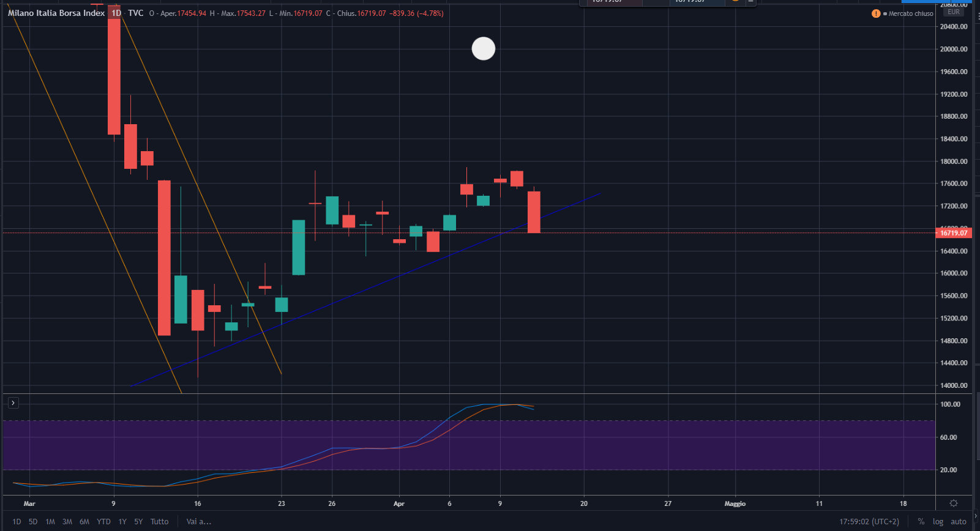Viewport: 980px width, 531px height.
Task: Click the purple stochastic band area
Action: pyautogui.click(x=469, y=445)
